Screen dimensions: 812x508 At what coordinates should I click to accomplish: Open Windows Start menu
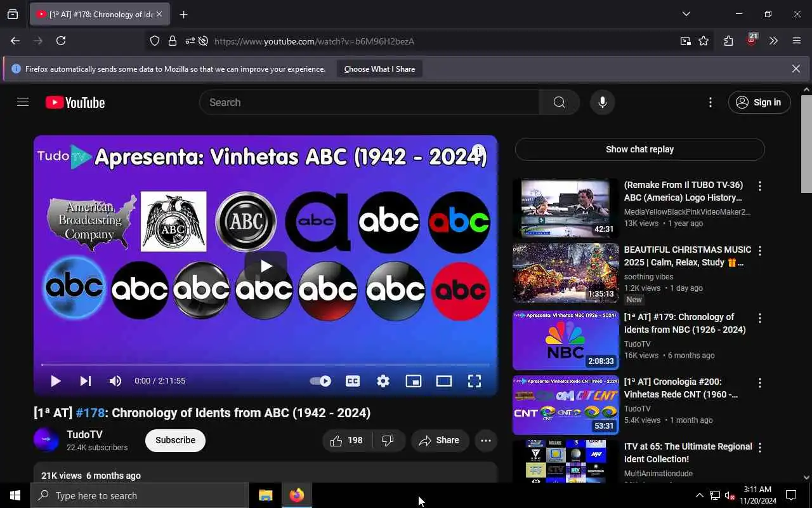pos(15,495)
